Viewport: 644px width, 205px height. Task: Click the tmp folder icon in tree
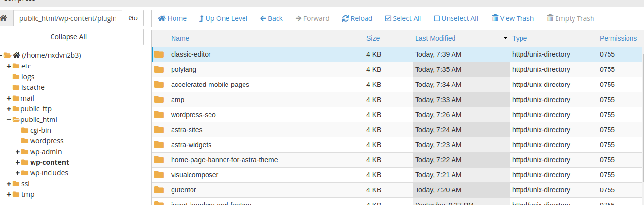[16, 194]
